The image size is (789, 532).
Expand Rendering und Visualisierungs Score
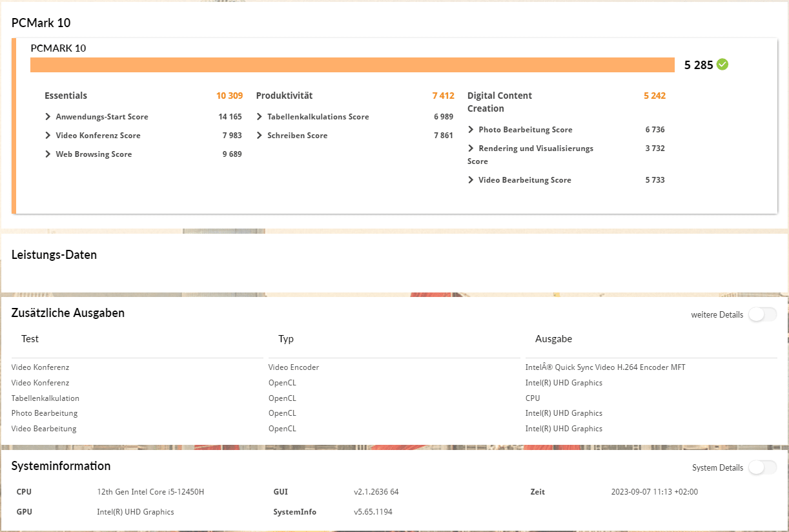coord(471,148)
